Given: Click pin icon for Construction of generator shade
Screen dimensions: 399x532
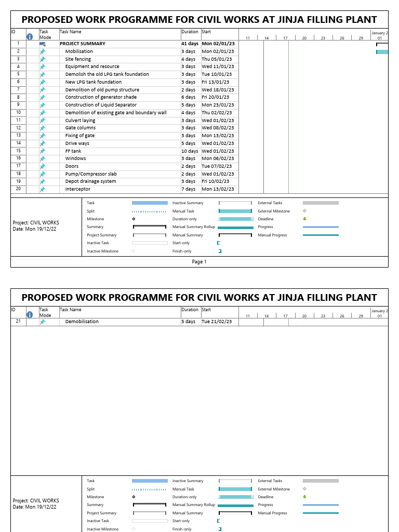Looking at the screenshot, I should pos(43,97).
